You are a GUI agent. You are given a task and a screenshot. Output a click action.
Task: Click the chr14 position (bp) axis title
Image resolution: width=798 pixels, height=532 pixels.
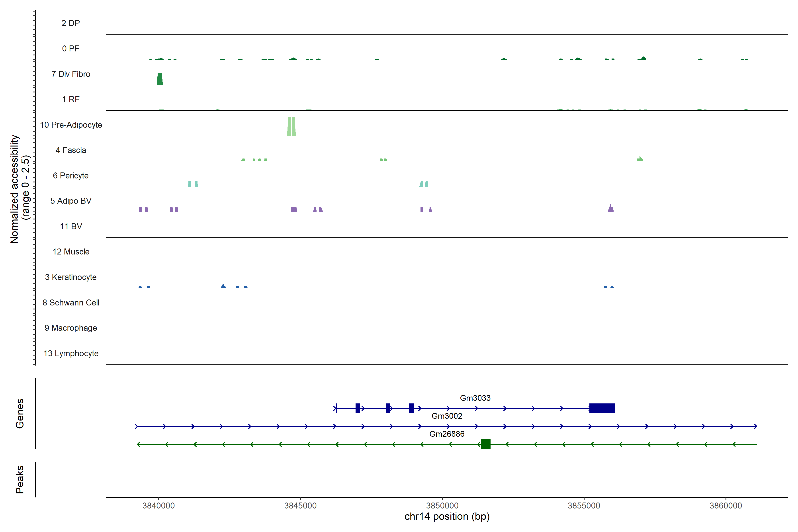447,516
